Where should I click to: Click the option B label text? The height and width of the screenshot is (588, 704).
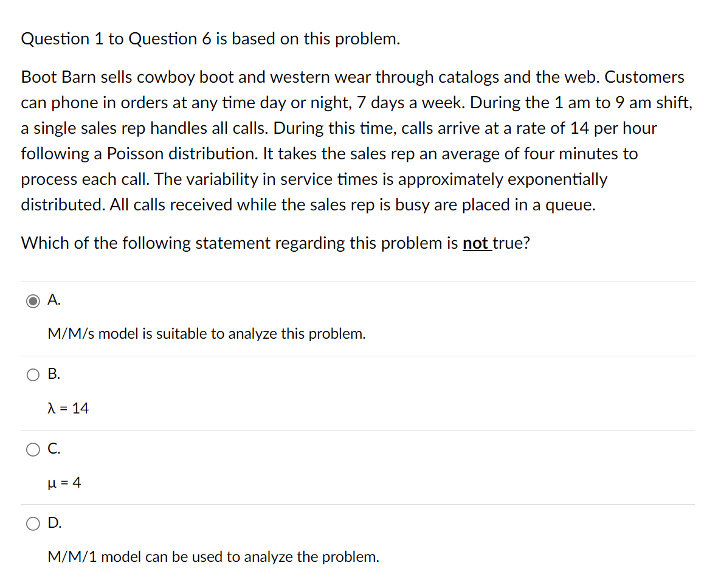54,374
